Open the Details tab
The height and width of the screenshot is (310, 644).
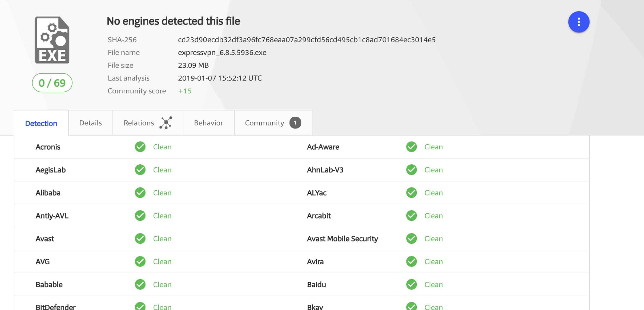91,123
